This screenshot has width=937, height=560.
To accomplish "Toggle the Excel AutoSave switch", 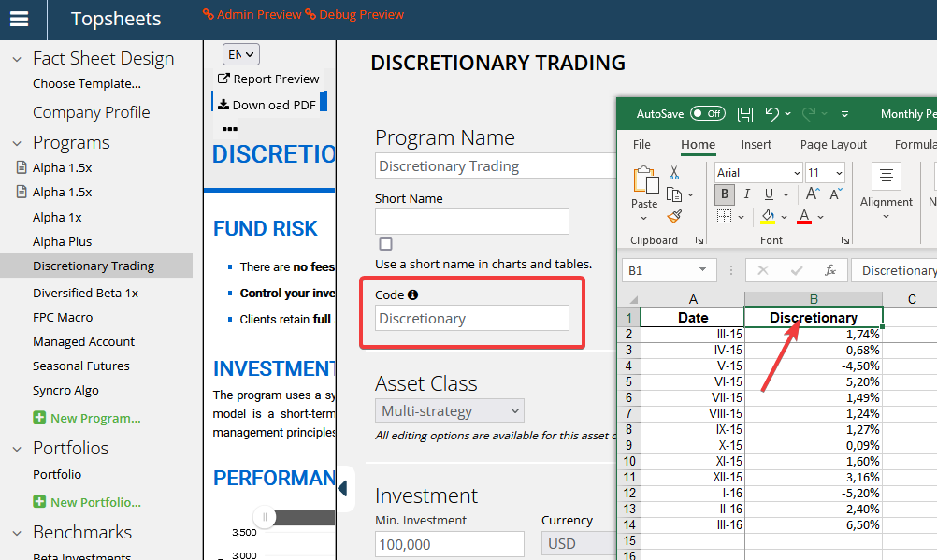I will coord(708,113).
